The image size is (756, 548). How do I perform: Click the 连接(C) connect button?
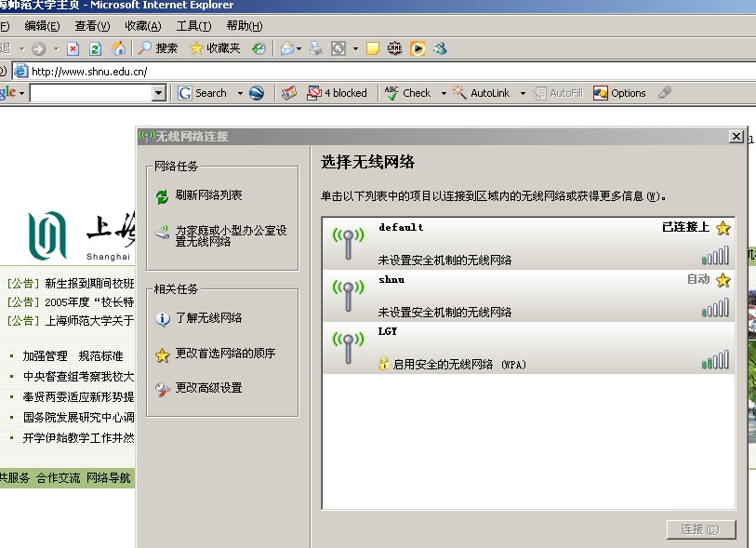click(701, 529)
